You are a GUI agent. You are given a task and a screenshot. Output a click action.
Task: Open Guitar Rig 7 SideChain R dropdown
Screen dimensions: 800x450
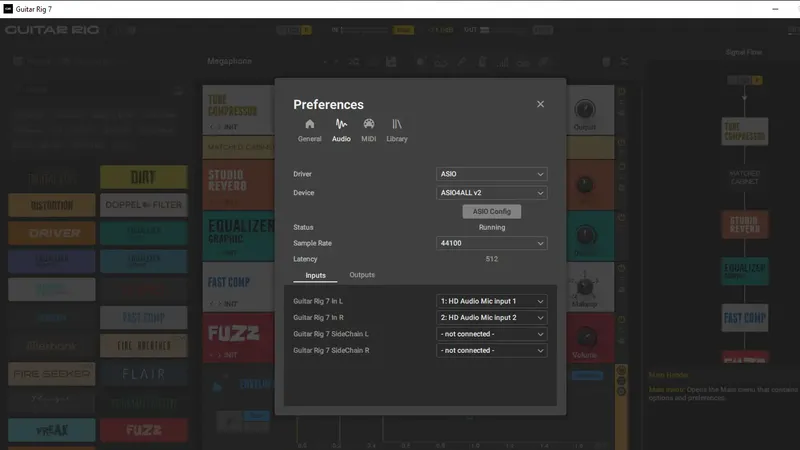coord(491,351)
